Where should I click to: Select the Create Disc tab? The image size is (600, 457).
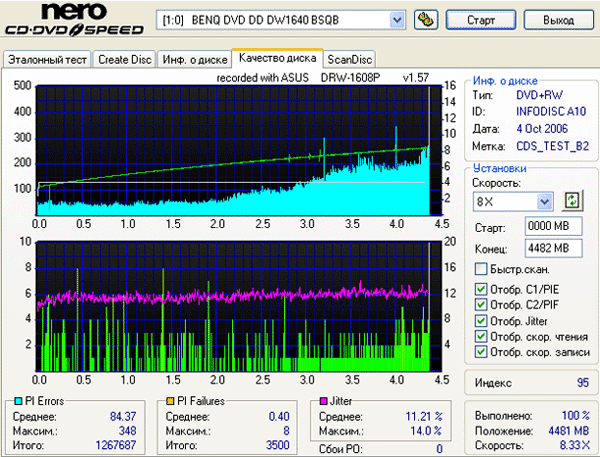pos(125,59)
